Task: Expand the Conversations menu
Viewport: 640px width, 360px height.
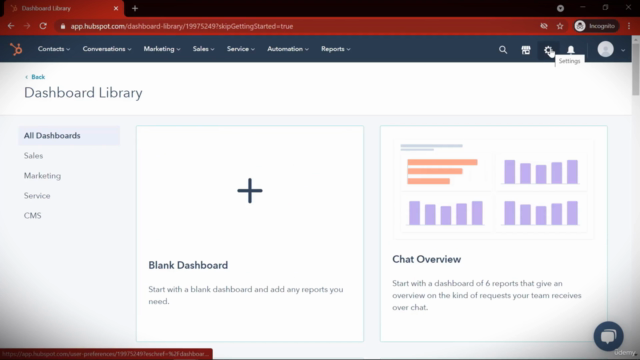Action: pos(107,49)
